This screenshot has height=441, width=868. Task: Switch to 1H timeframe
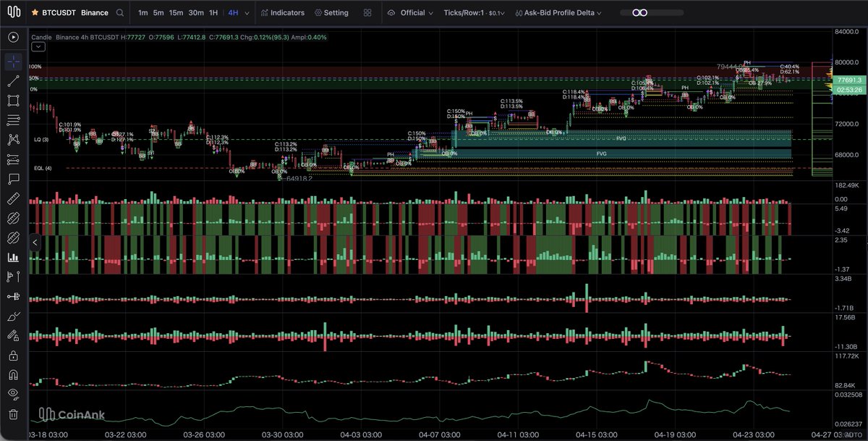point(213,13)
